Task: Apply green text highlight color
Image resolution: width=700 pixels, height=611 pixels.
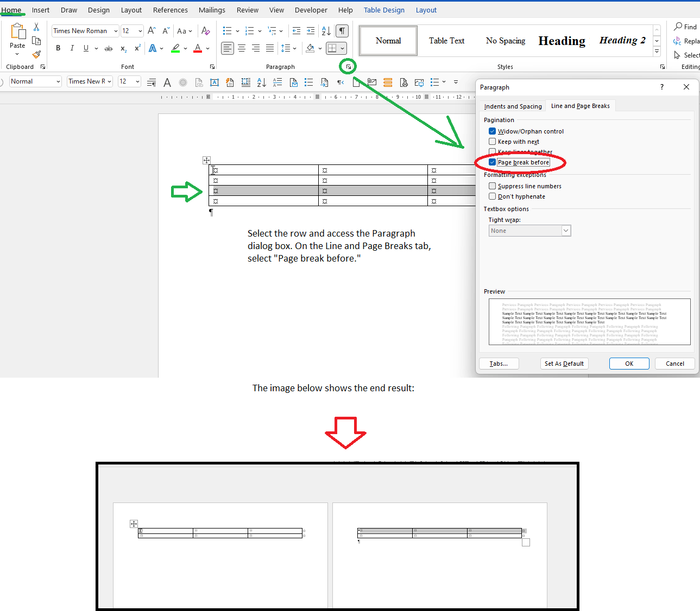Action: click(175, 48)
